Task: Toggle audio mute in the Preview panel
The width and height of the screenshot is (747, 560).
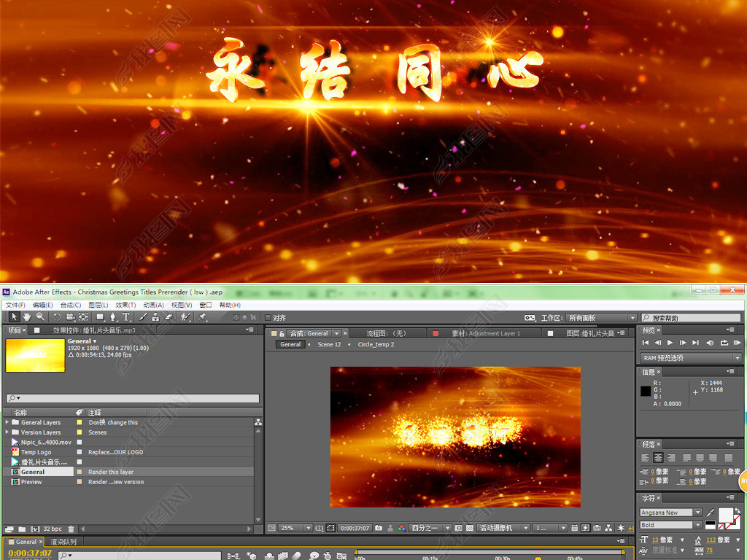Action: (x=711, y=342)
